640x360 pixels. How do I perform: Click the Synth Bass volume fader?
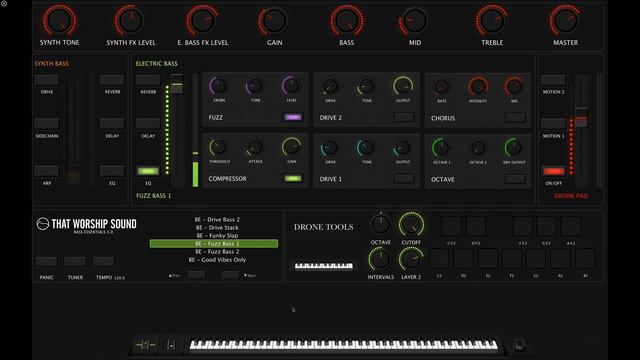pyautogui.click(x=74, y=176)
